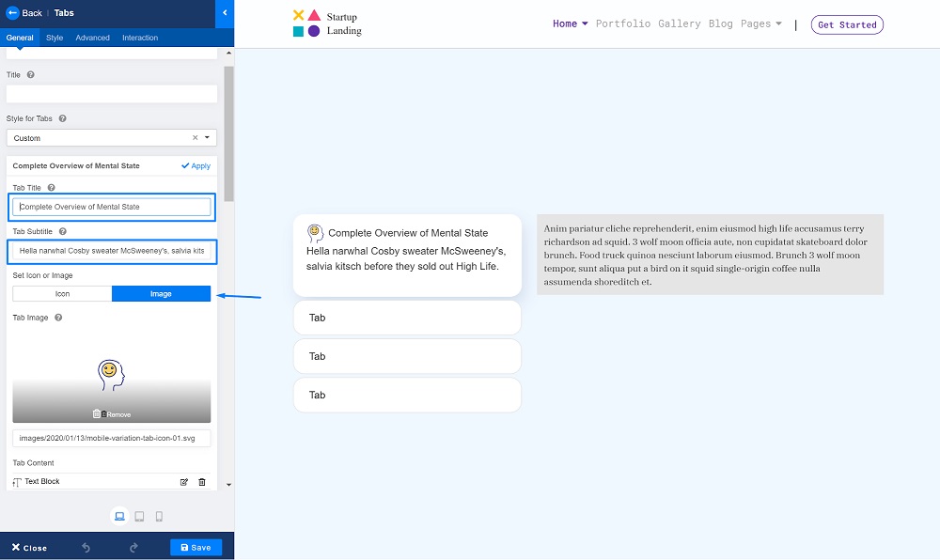Click the Get Started button
Image resolution: width=940 pixels, height=560 pixels.
coord(847,25)
